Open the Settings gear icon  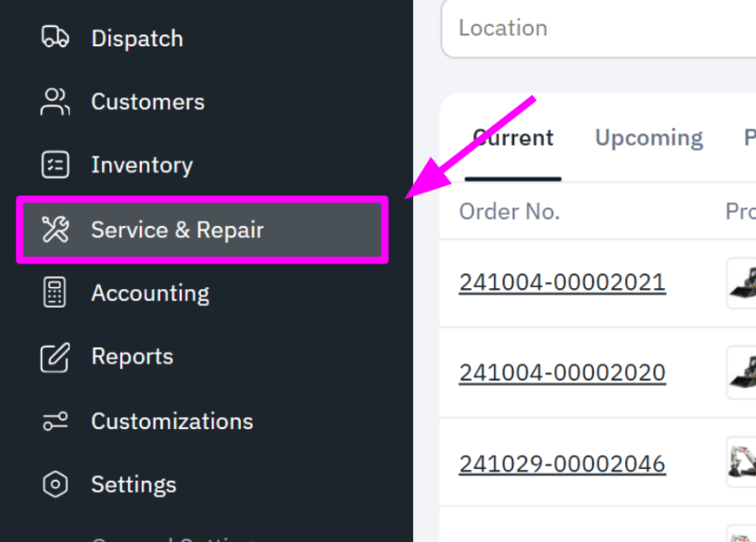pos(55,484)
